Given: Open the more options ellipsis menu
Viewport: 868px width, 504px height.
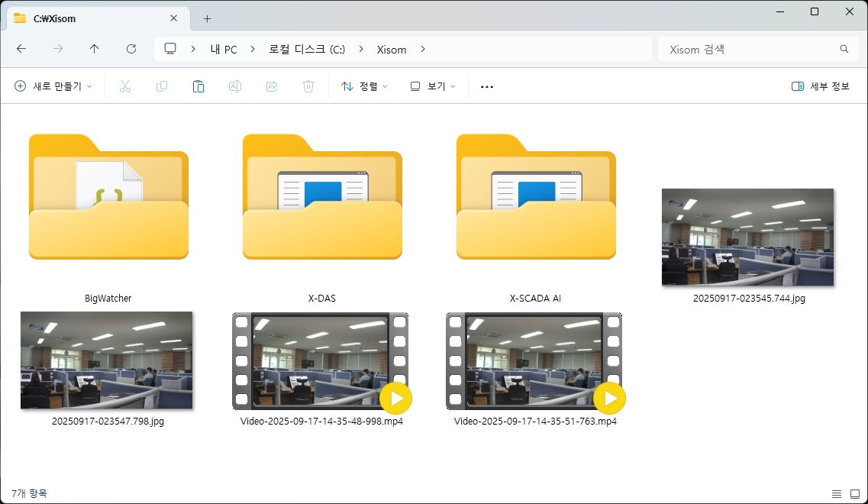Looking at the screenshot, I should (487, 86).
